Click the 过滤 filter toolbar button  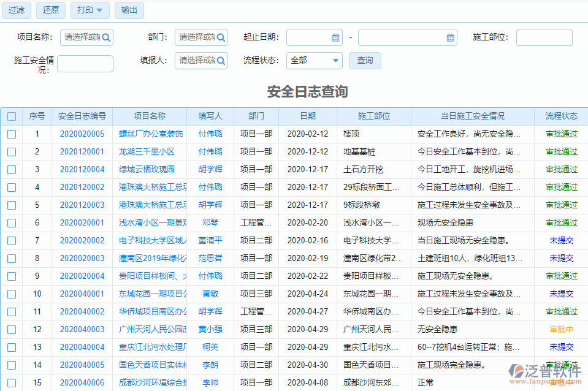click(x=16, y=10)
